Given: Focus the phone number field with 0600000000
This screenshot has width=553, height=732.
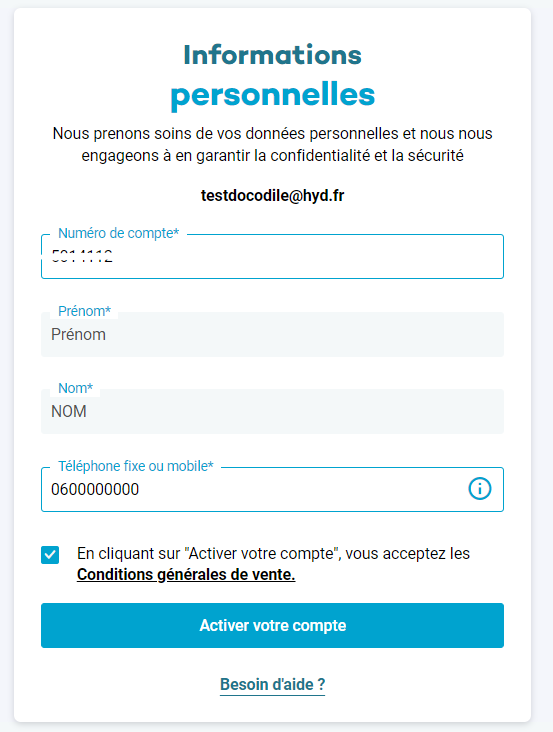Looking at the screenshot, I should click(273, 489).
